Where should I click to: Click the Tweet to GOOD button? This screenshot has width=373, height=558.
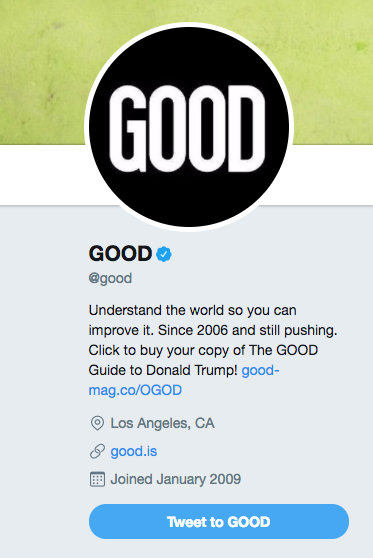point(219,521)
